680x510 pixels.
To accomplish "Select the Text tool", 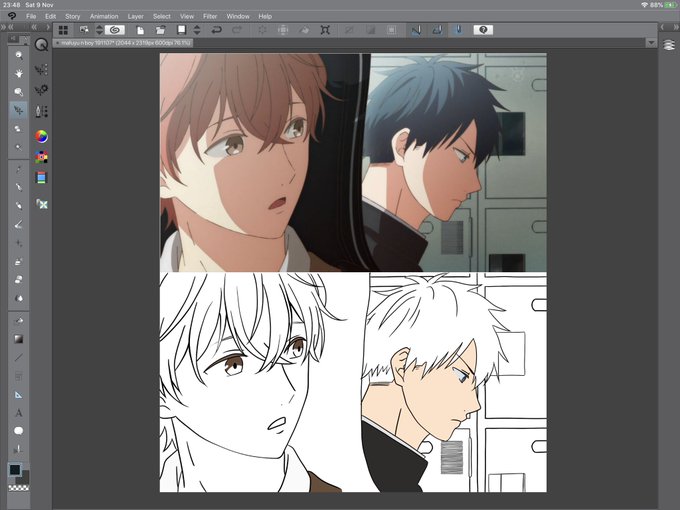I will [x=19, y=413].
